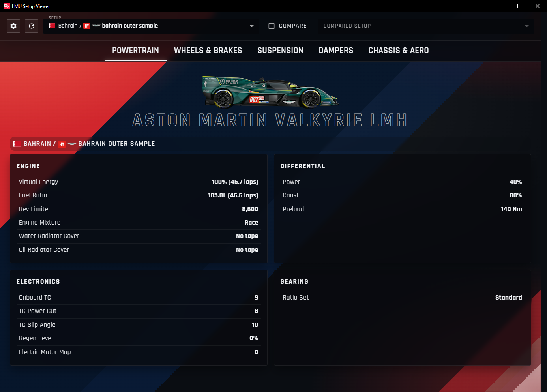Click the HY class badge in the setup selector
The height and width of the screenshot is (392, 547).
86,26
